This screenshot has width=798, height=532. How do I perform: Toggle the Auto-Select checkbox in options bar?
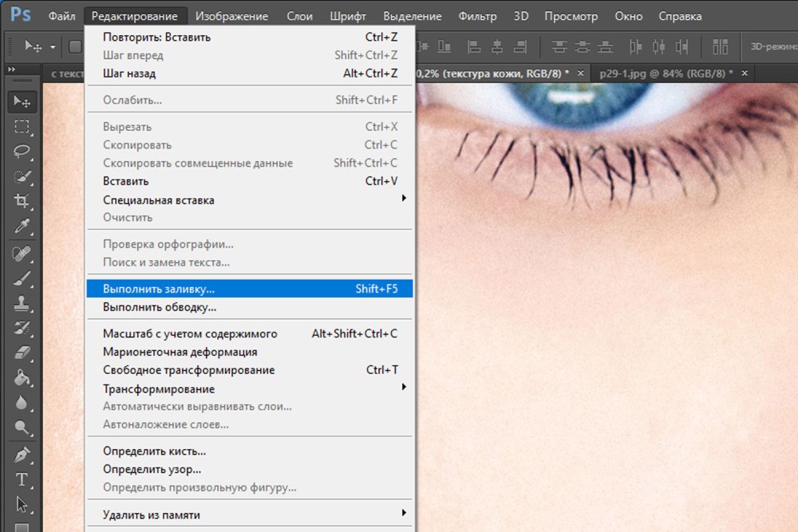coord(75,47)
